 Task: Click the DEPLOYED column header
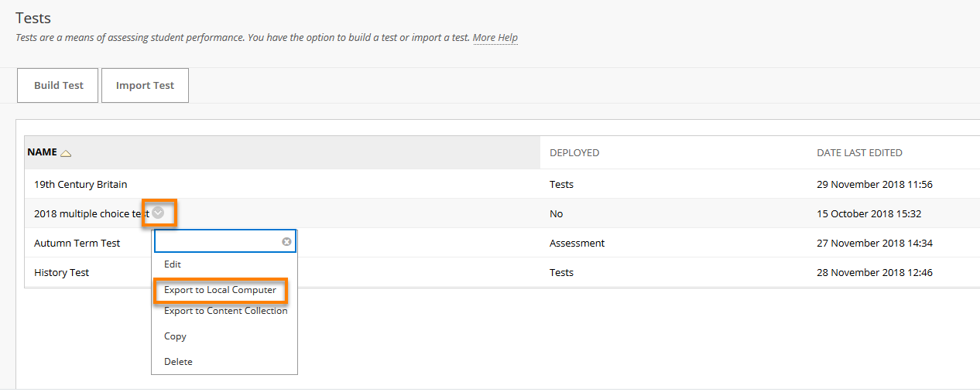(574, 153)
